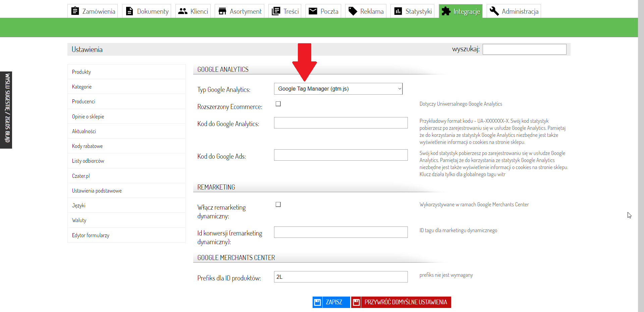The height and width of the screenshot is (312, 644).
Task: Open Opinie o sklepie settings
Action: click(126, 116)
